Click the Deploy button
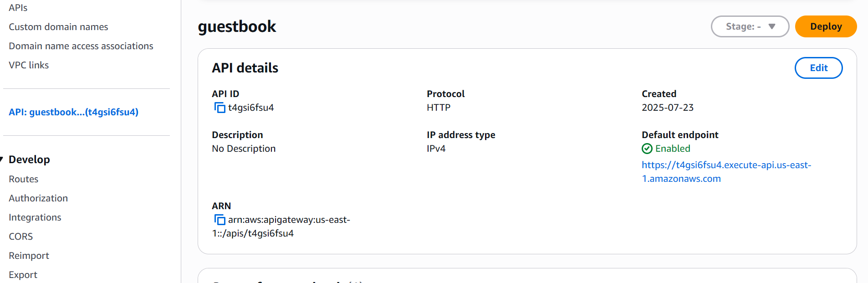The image size is (868, 283). 826,26
